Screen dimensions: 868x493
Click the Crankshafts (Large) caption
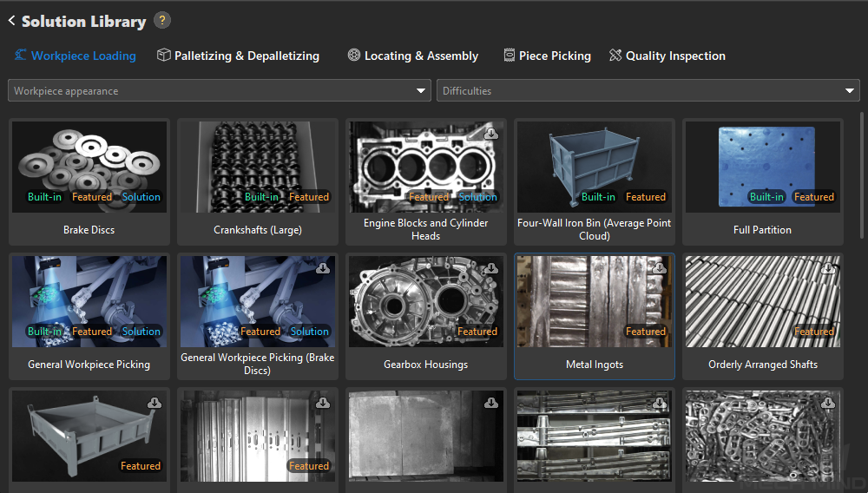[258, 230]
